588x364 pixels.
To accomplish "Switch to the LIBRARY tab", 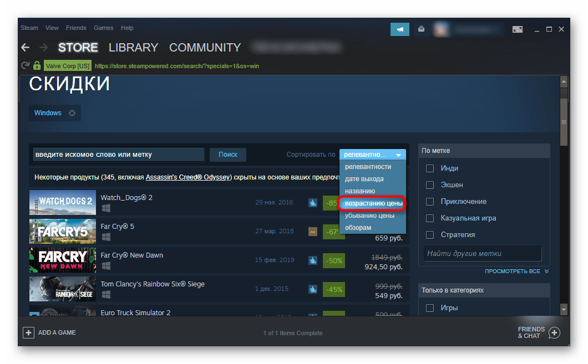I will coord(134,48).
